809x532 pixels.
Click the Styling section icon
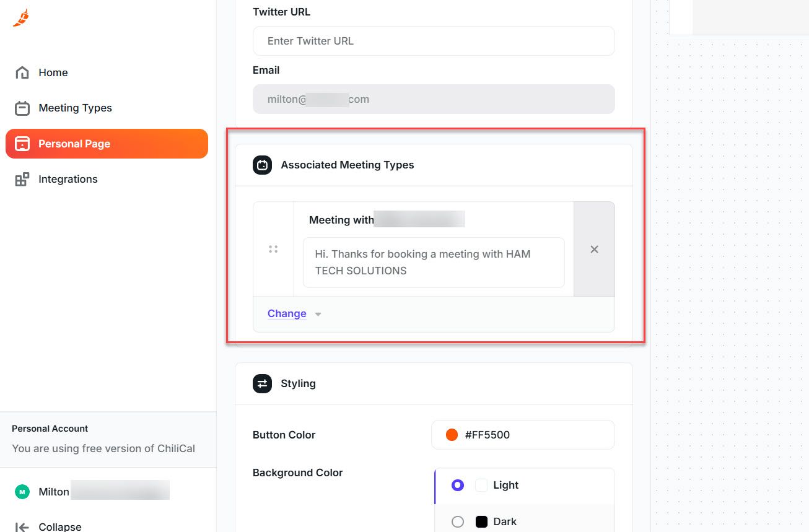(262, 383)
